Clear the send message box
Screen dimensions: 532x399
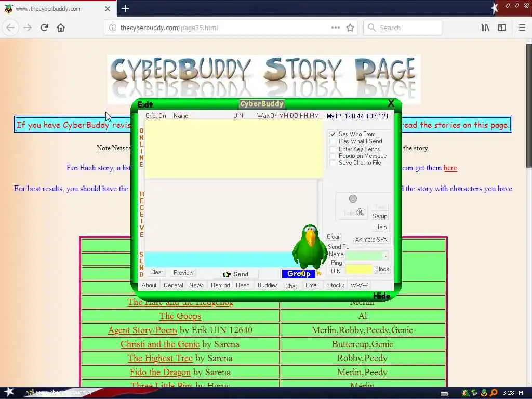click(156, 272)
